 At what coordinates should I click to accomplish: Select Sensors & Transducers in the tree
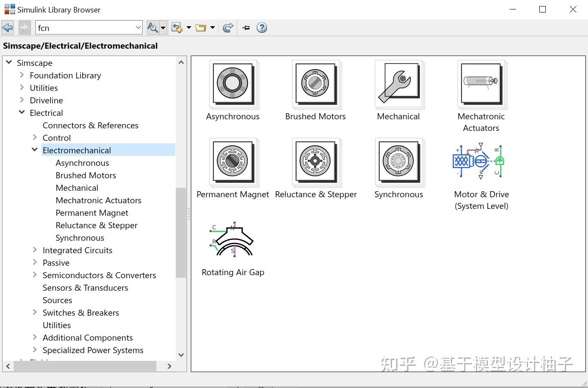point(85,288)
